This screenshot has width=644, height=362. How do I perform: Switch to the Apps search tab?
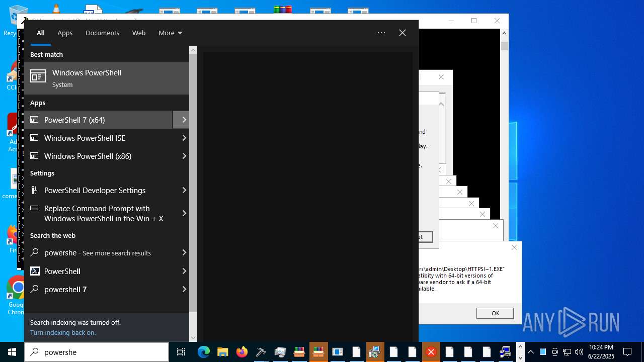[65, 33]
